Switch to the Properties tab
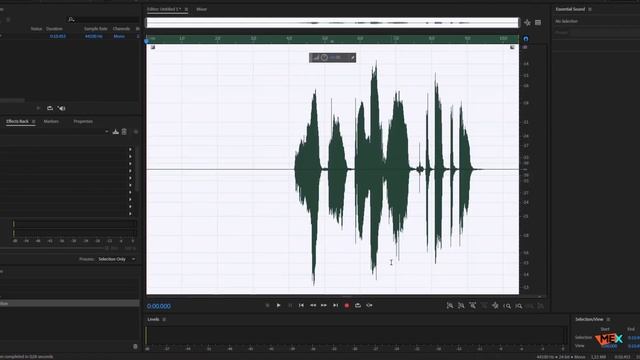Screen dimensions: 640x360 click(83, 121)
